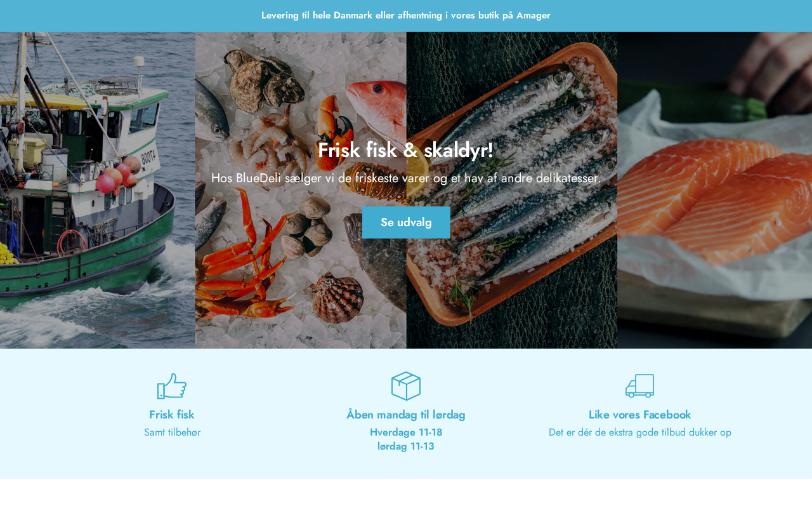Click the salmon fillet image

pos(714,190)
